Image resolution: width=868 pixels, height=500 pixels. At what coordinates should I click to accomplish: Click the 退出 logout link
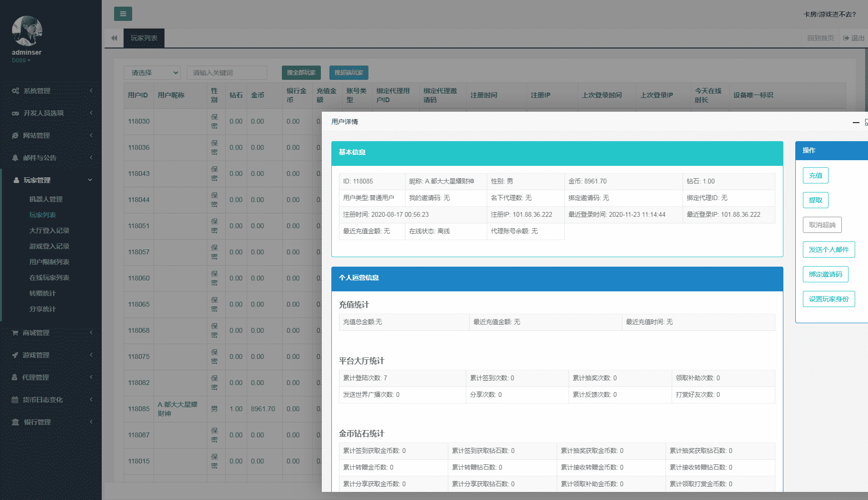click(x=854, y=38)
